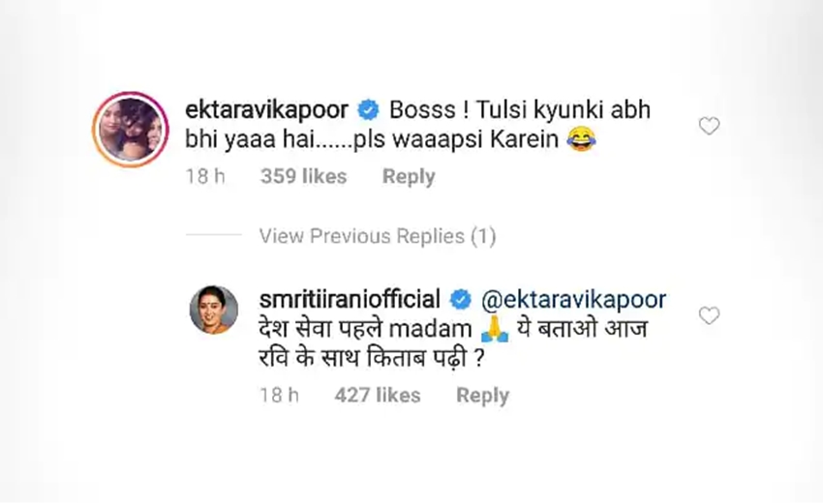Image resolution: width=823 pixels, height=504 pixels.
Task: Click the folded hands emoji in reply
Action: tap(495, 329)
